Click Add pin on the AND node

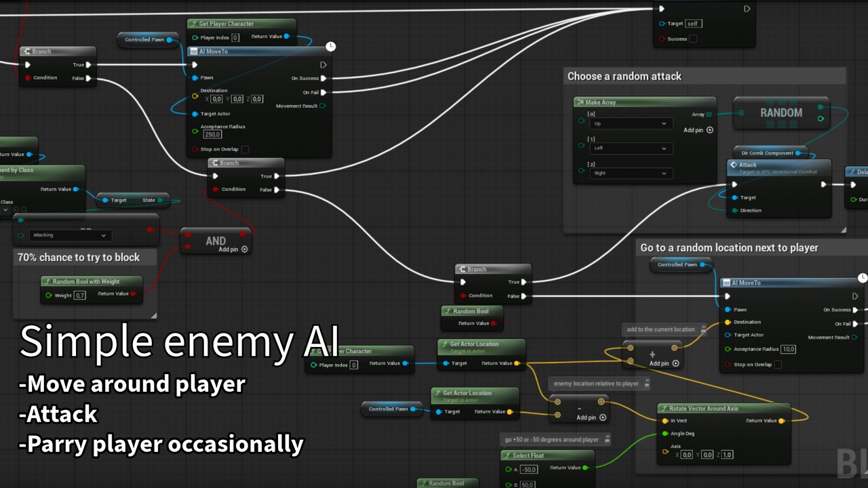[x=233, y=249]
